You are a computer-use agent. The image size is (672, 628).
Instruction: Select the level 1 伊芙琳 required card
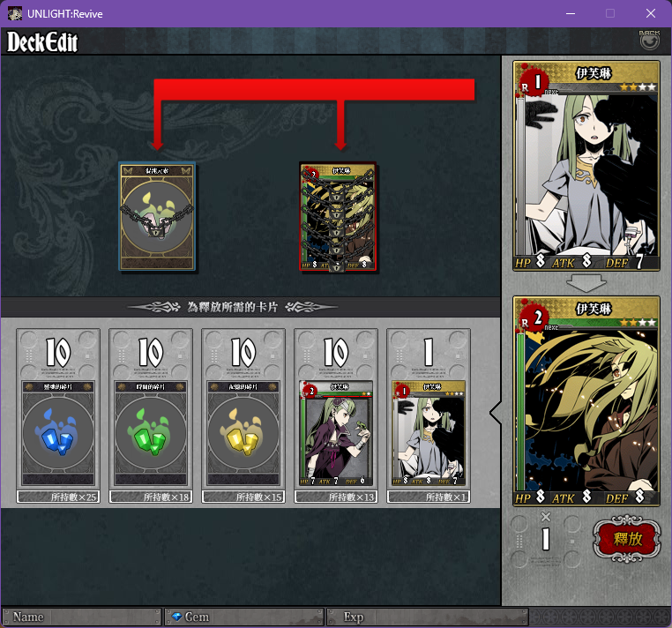point(429,433)
